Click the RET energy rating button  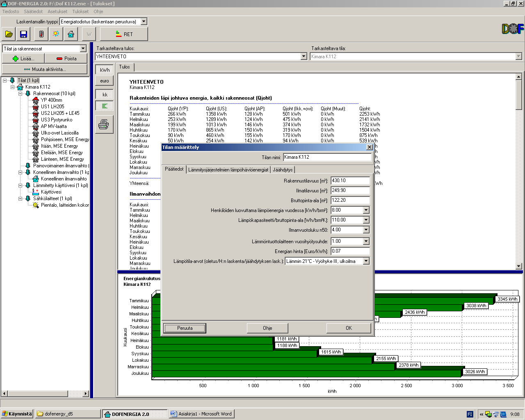(124, 34)
